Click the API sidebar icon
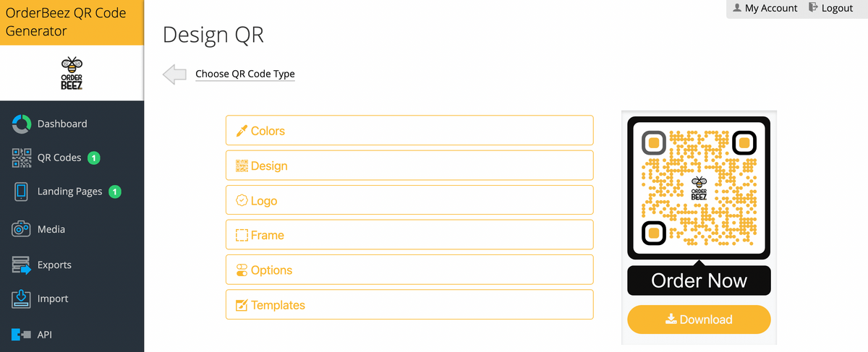 point(22,335)
